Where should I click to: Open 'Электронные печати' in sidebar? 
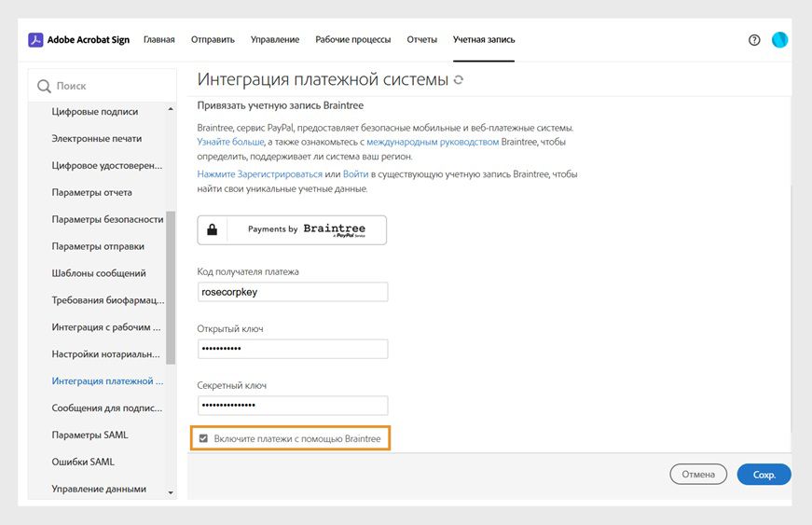point(96,139)
